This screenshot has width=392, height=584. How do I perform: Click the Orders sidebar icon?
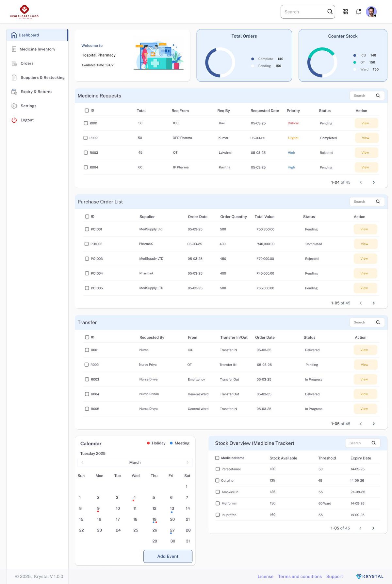14,63
